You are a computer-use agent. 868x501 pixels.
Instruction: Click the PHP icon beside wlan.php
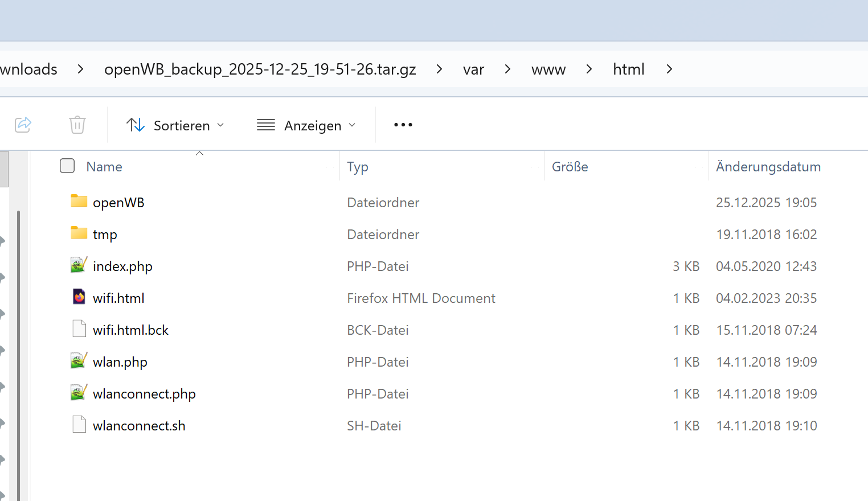[79, 360]
